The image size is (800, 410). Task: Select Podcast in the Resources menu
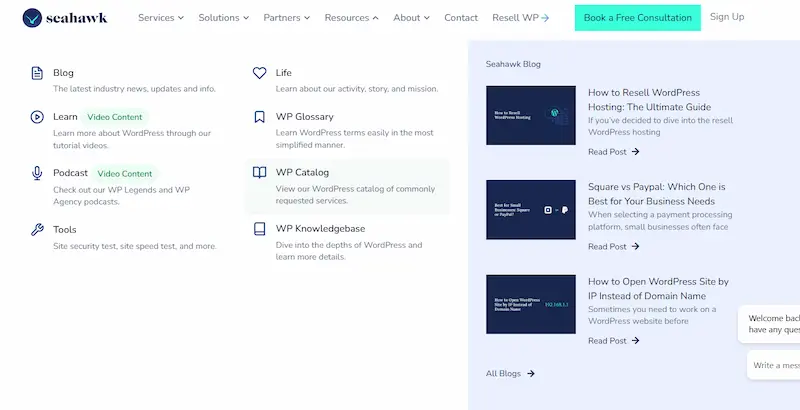70,173
